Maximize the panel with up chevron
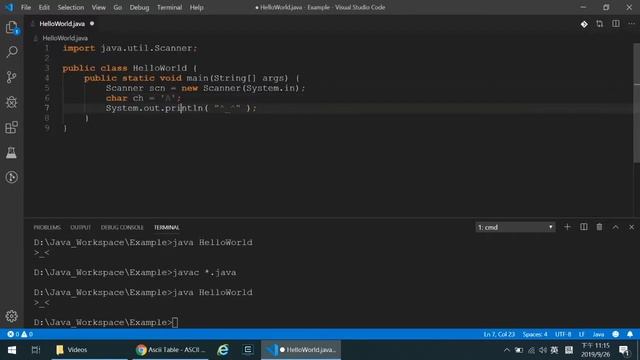This screenshot has width=640, height=360. (x=616, y=227)
